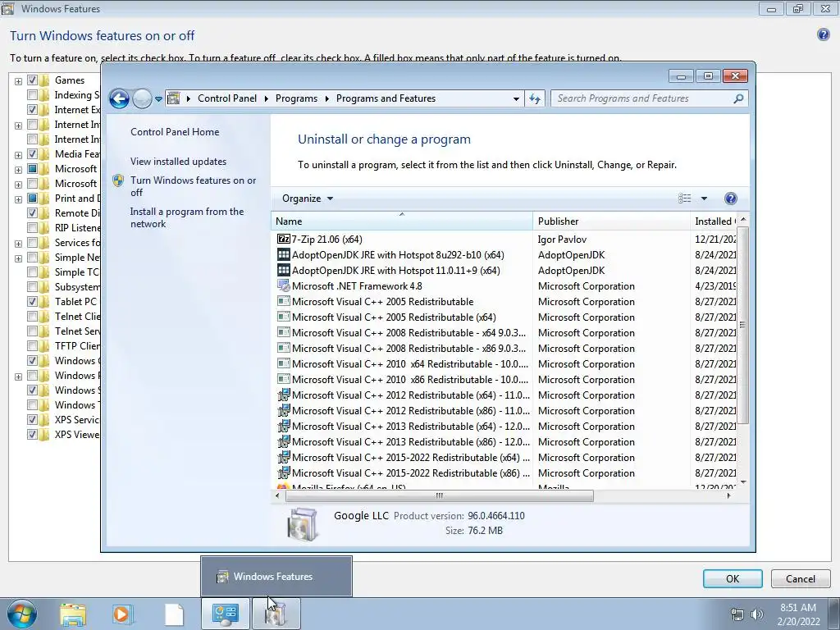
Task: Click Cancel in Windows Features window
Action: pos(801,578)
